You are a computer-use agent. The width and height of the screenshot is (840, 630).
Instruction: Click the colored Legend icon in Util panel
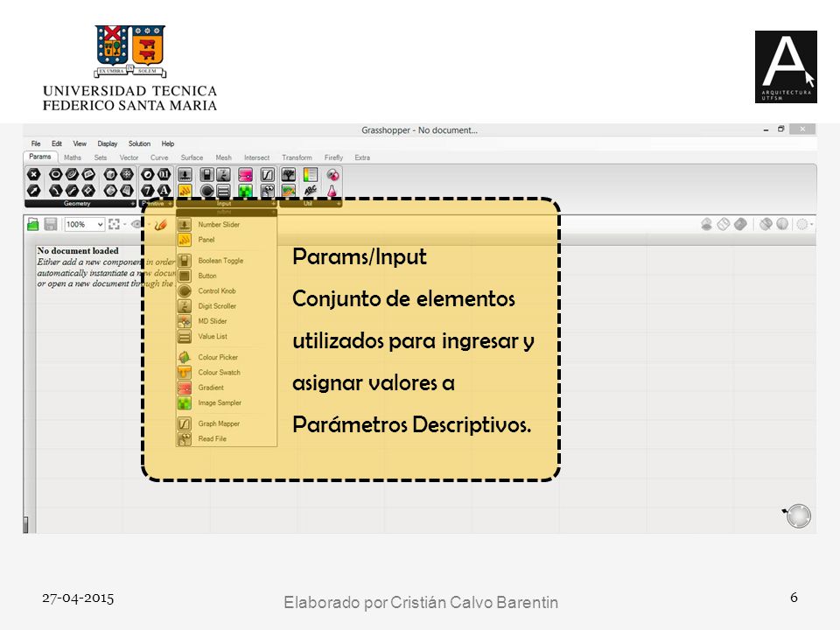coord(310,175)
